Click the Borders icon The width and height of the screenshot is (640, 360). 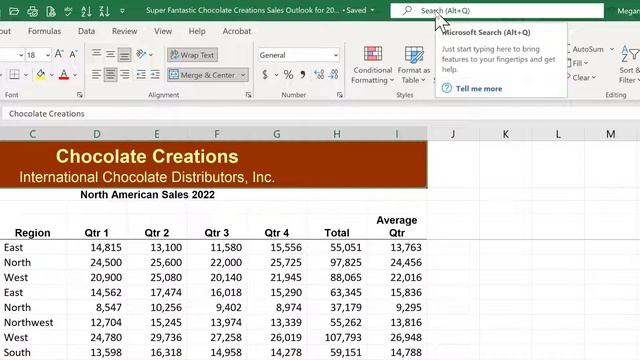[x=14, y=75]
